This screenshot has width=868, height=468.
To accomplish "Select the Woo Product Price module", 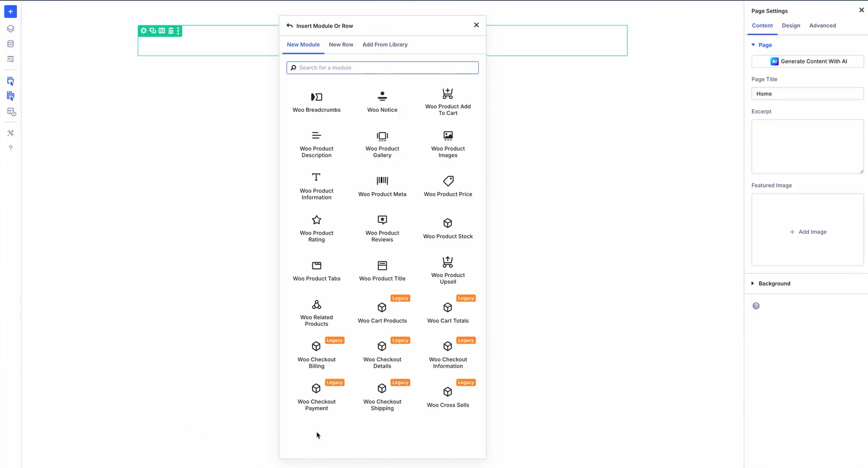I will tap(448, 187).
